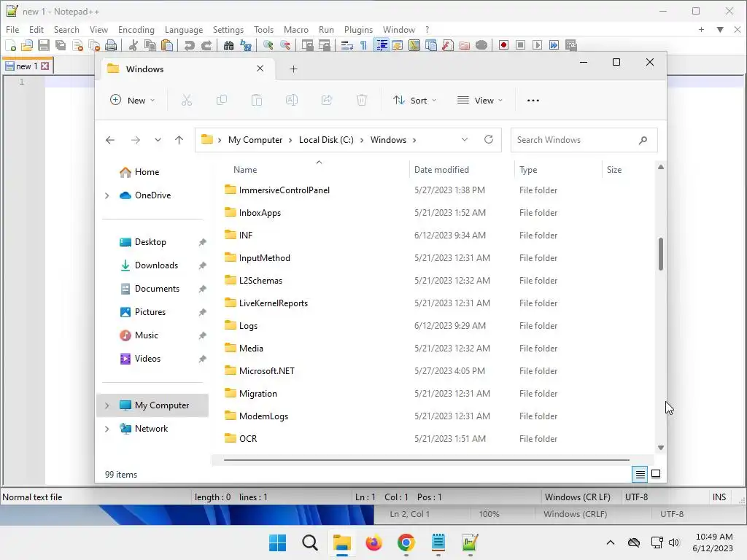Open Encoding menu in Notepad++

coord(136,29)
